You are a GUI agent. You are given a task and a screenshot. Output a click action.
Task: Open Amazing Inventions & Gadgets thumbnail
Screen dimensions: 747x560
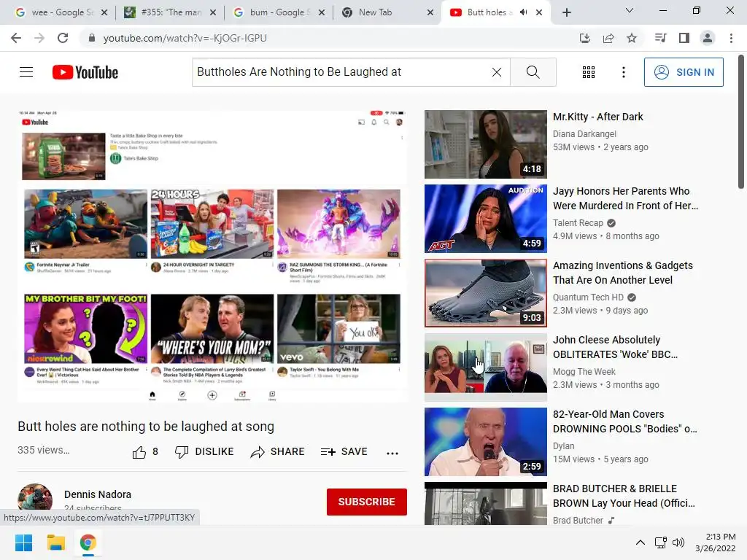pos(485,293)
